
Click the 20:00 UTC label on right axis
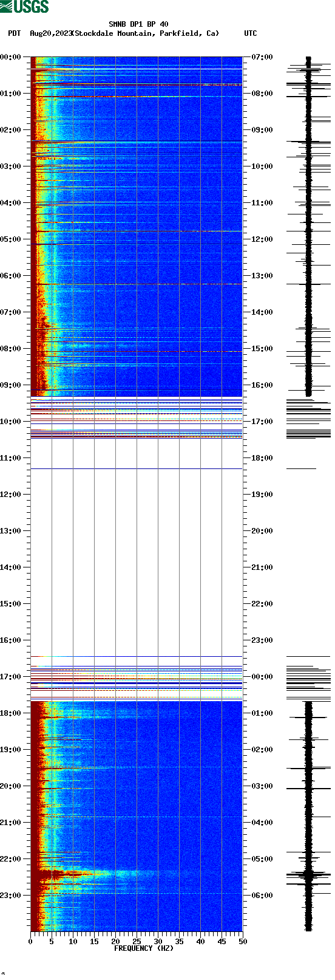tap(262, 531)
